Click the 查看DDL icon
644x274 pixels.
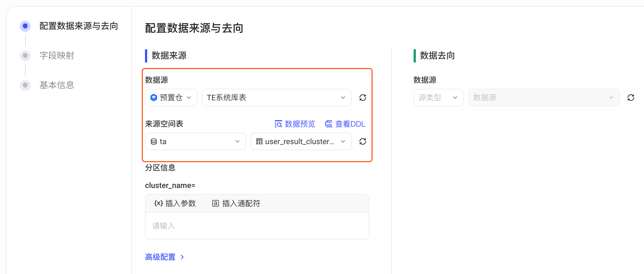coord(329,124)
